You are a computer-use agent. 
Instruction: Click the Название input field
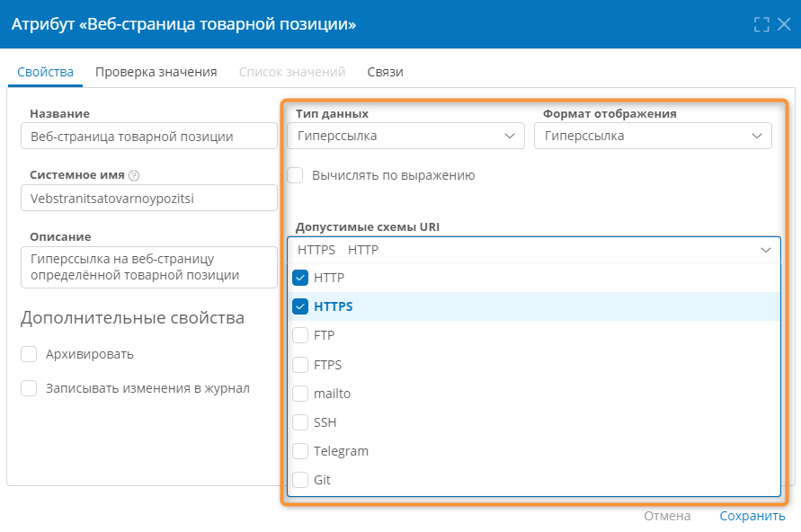click(149, 136)
